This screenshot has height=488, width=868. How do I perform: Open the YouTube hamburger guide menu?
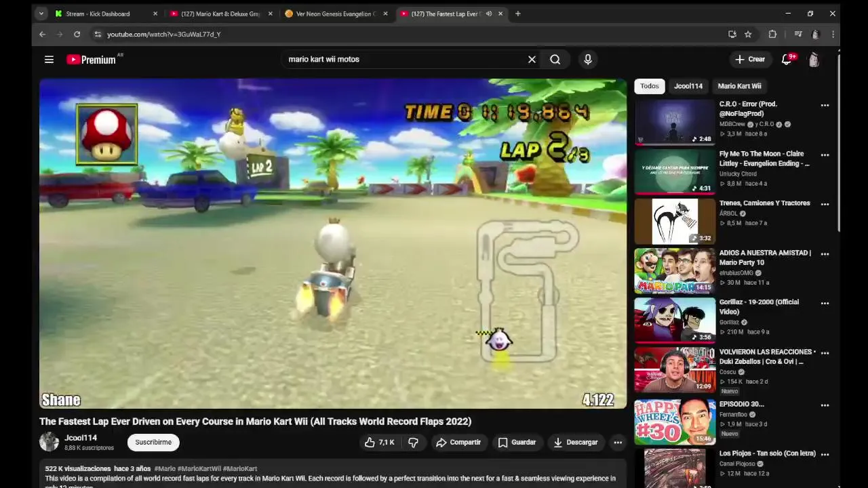click(x=49, y=60)
